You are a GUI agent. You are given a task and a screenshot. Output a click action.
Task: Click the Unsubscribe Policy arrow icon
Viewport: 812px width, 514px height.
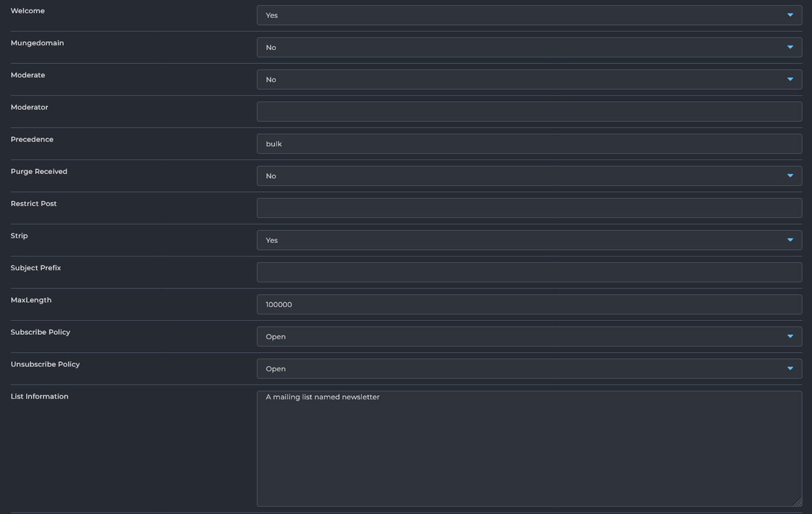[x=790, y=368]
